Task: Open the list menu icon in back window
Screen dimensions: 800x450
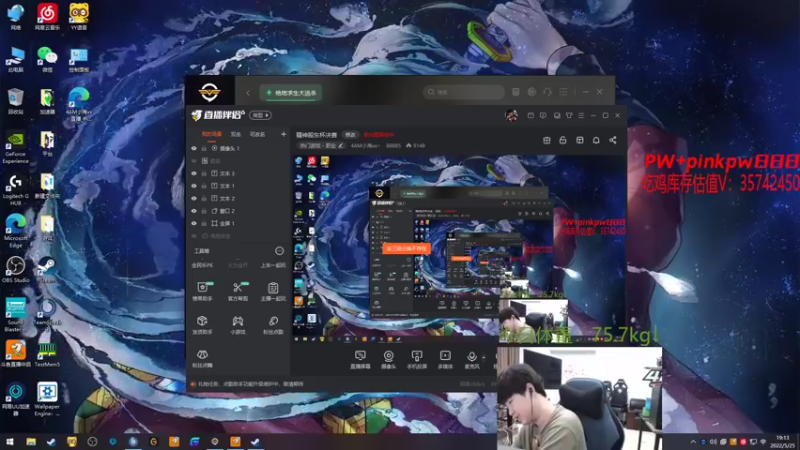Action: pyautogui.click(x=563, y=92)
